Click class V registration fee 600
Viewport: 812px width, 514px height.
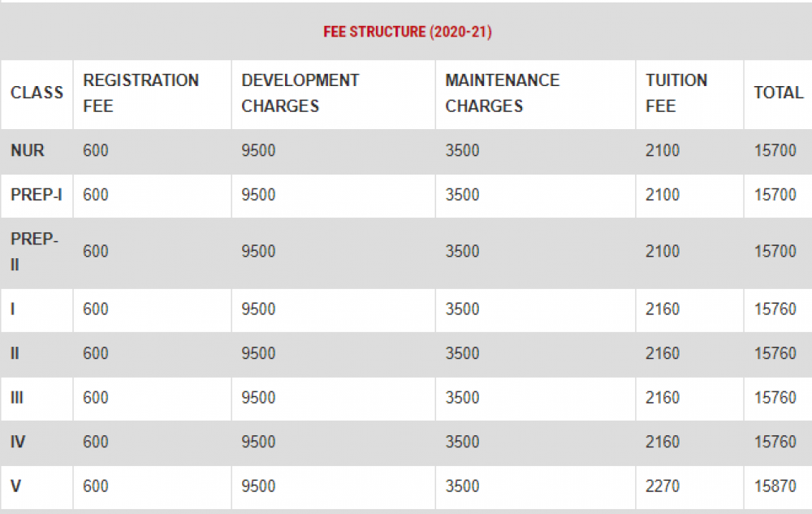click(95, 486)
